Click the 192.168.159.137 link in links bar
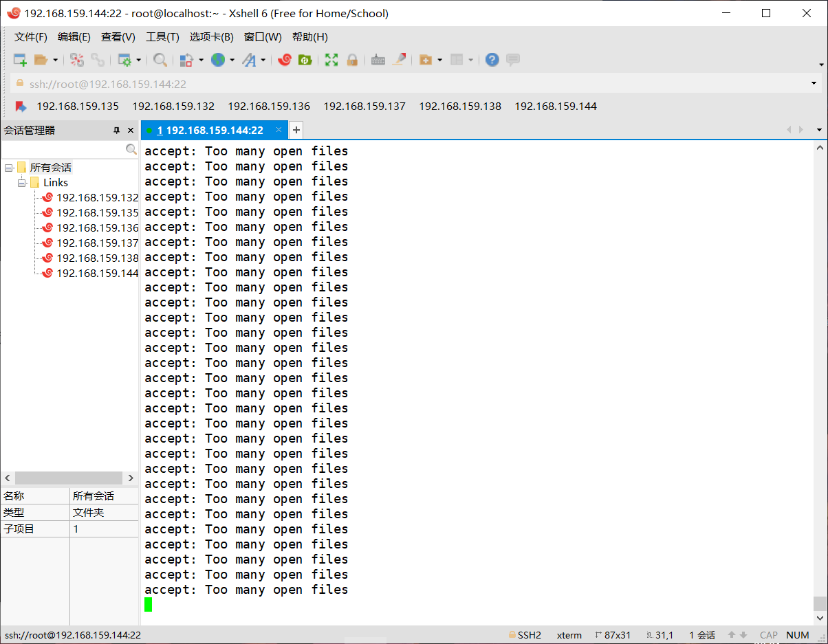Image resolution: width=828 pixels, height=644 pixels. click(364, 107)
